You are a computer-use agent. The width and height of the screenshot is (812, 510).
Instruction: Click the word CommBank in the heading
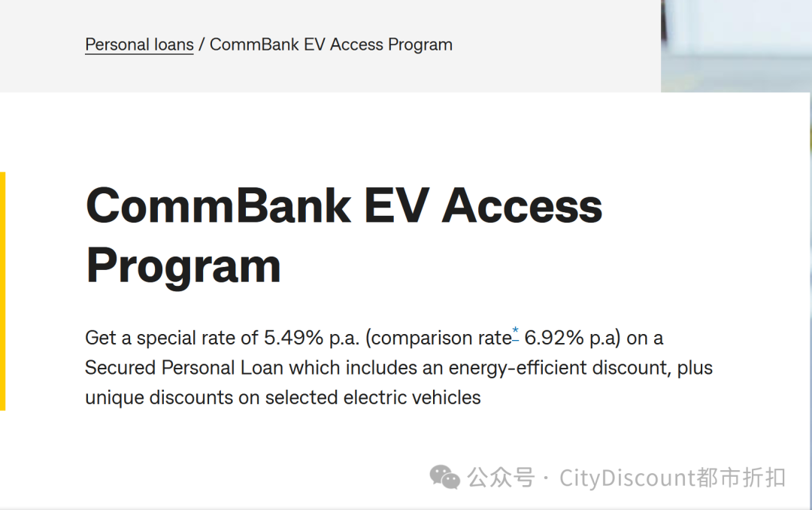(219, 206)
